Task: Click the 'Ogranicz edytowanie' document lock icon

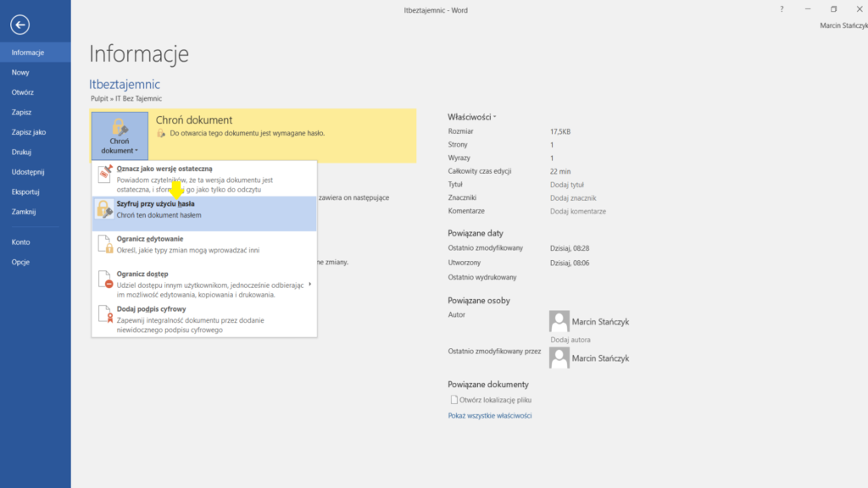Action: pos(105,245)
